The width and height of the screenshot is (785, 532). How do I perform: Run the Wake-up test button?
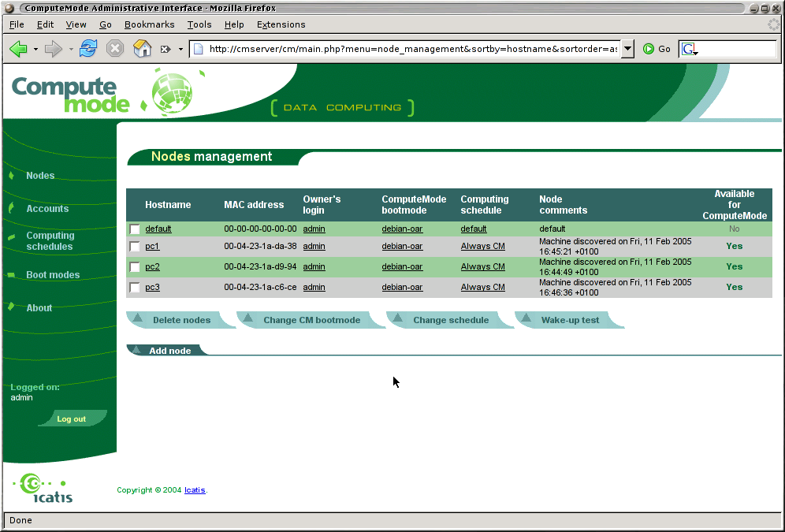click(570, 320)
